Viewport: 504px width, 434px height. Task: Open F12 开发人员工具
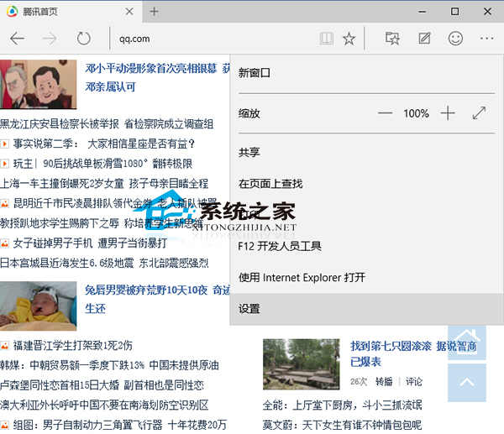[x=366, y=247]
